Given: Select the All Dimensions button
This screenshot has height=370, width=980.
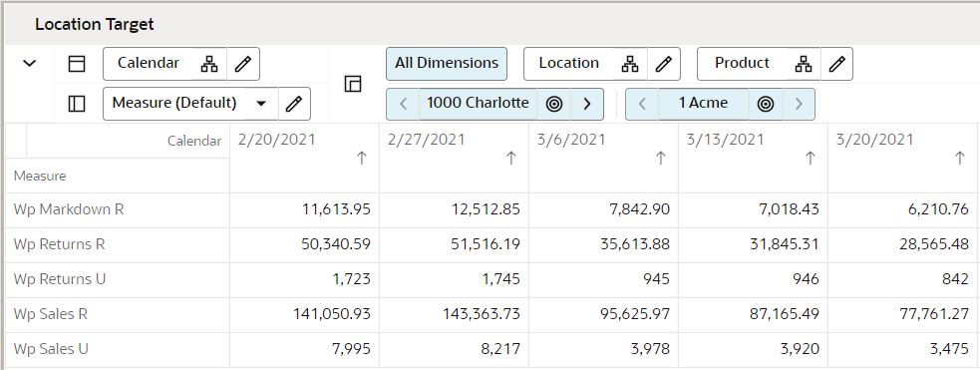Looking at the screenshot, I should (447, 63).
